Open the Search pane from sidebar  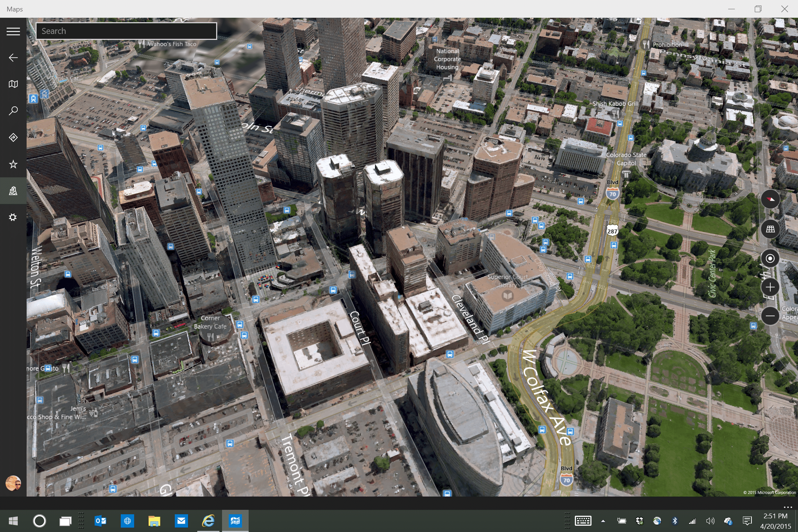[x=13, y=111]
